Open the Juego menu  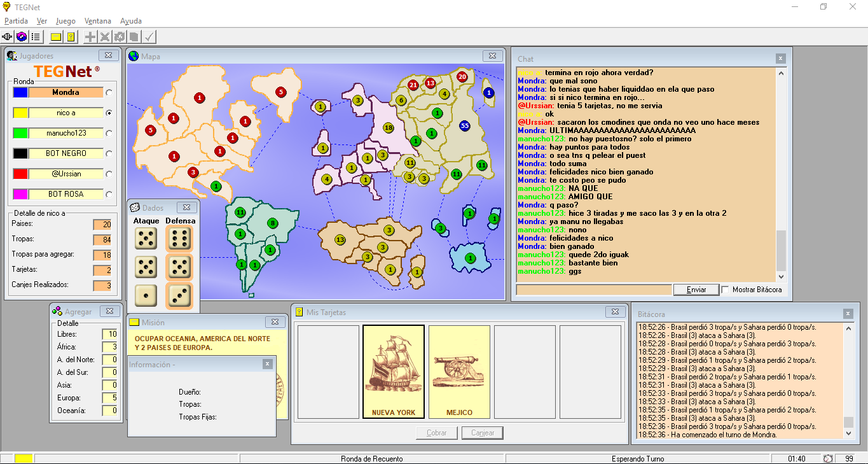point(65,21)
